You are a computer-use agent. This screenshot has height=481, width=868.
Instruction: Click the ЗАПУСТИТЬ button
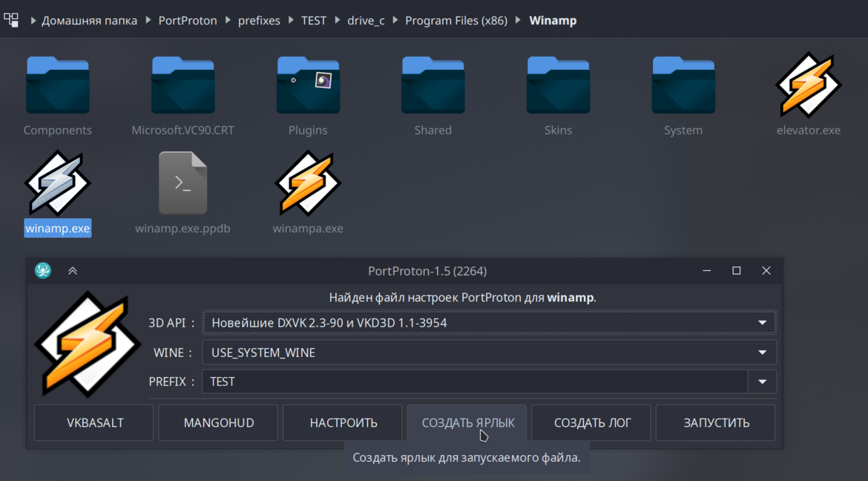pyautogui.click(x=716, y=423)
